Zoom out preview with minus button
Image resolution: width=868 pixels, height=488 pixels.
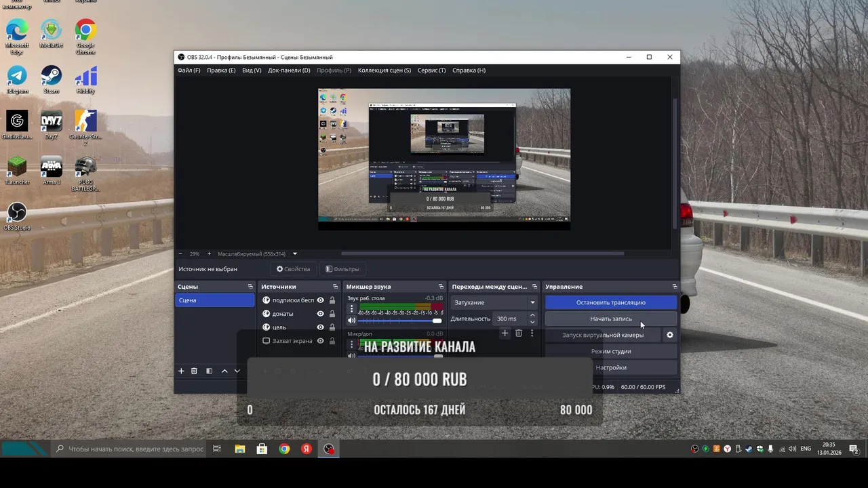coord(181,253)
